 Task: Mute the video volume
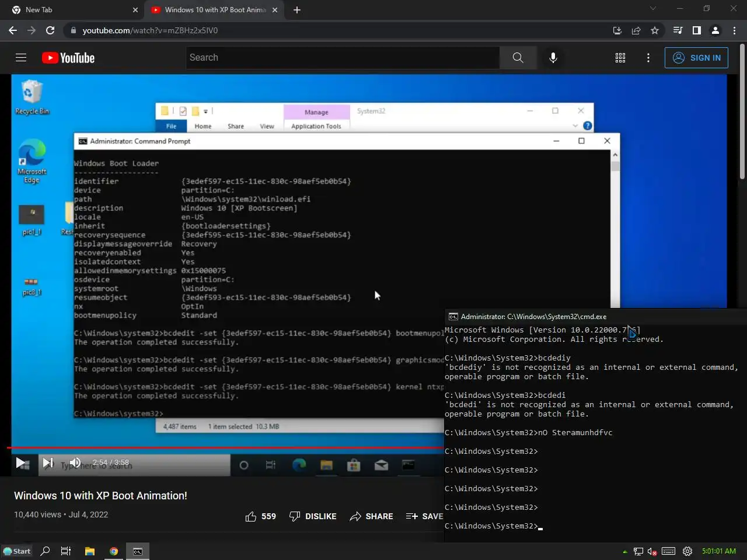(75, 463)
